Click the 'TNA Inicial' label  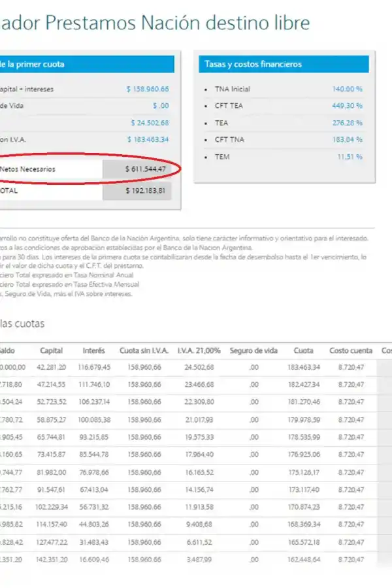pyautogui.click(x=233, y=89)
